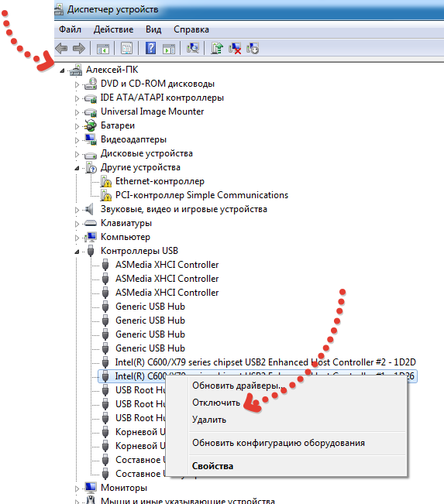
Task: Click the DVD и CD-ROM дисководы icon
Action: click(x=91, y=84)
